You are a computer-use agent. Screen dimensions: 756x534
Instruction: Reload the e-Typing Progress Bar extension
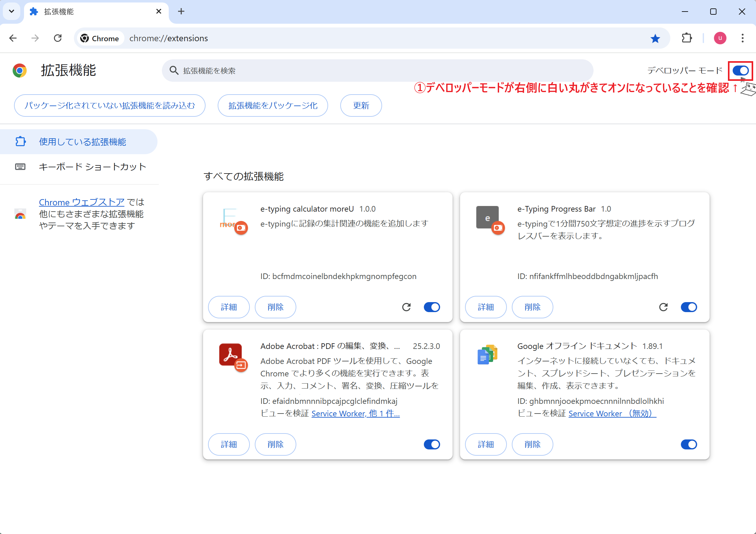(663, 307)
